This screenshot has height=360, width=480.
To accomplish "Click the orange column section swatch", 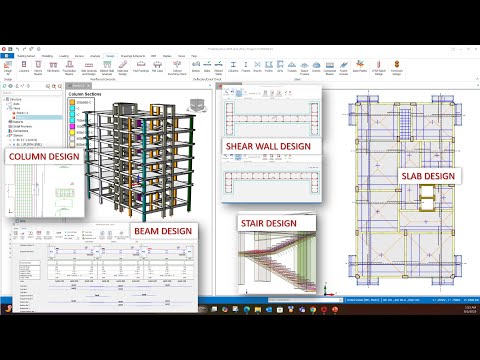I will point(72,102).
